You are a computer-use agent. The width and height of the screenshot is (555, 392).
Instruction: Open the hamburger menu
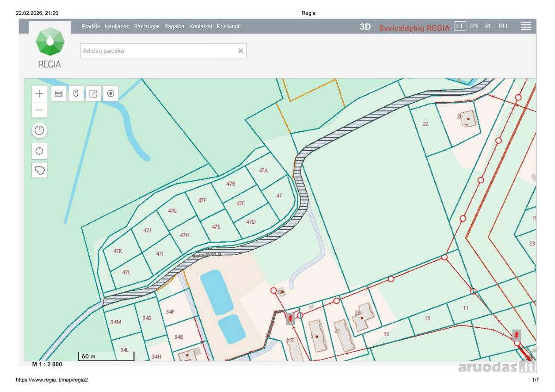tap(526, 26)
